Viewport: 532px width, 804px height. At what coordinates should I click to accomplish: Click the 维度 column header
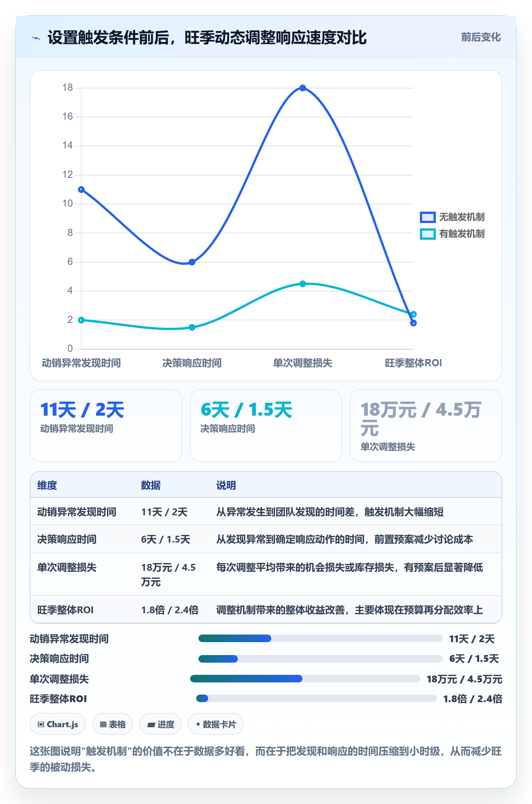[x=47, y=485]
